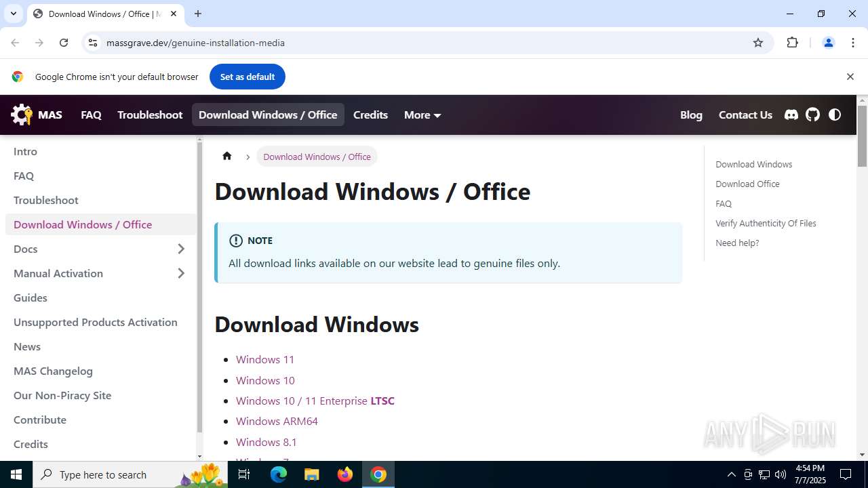Image resolution: width=868 pixels, height=488 pixels.
Task: Dismiss the default browser infobar
Action: 850,77
